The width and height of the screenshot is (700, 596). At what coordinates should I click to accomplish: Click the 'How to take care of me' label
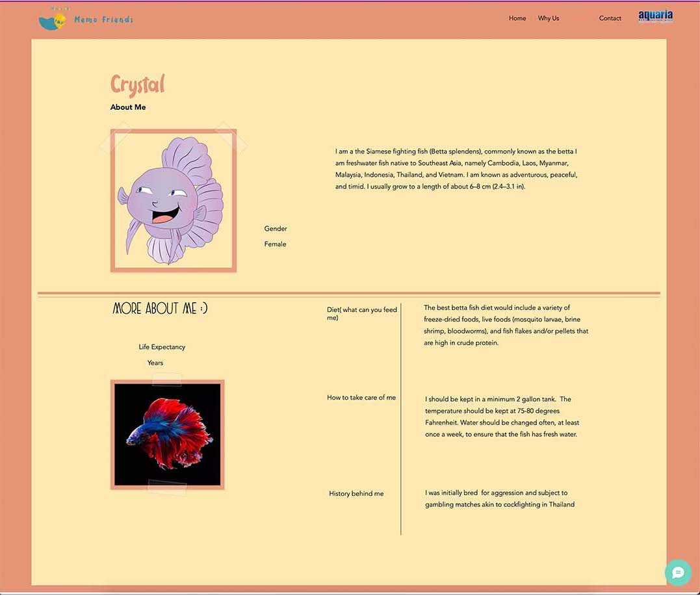click(x=361, y=397)
